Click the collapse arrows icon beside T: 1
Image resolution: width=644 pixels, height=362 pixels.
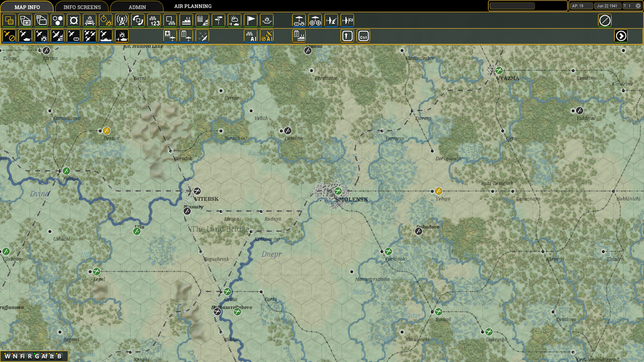tap(638, 6)
